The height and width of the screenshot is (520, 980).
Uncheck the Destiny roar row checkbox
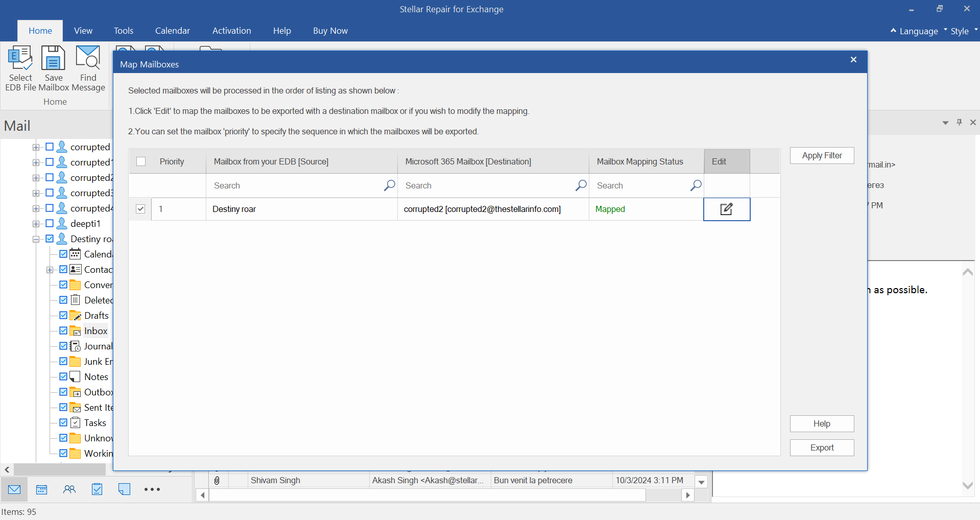pyautogui.click(x=140, y=209)
